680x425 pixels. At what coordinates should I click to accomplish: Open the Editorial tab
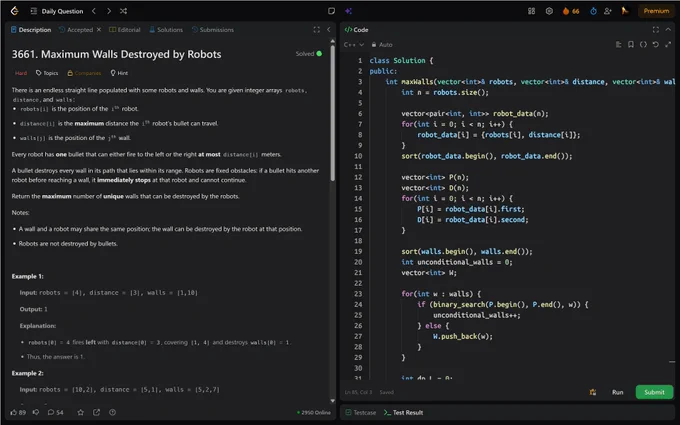click(124, 29)
